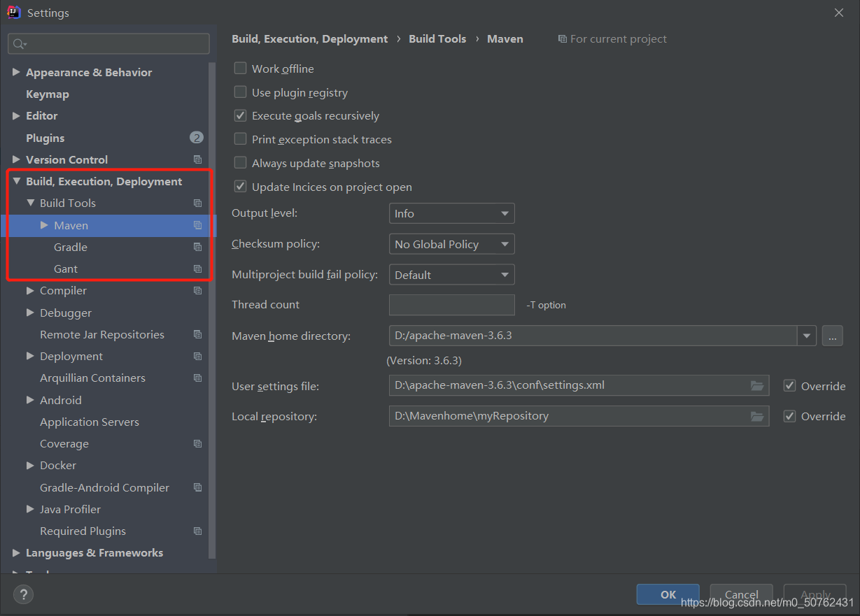This screenshot has height=616, width=860.
Task: Click the project-level icon beside Compiler
Action: tap(197, 290)
